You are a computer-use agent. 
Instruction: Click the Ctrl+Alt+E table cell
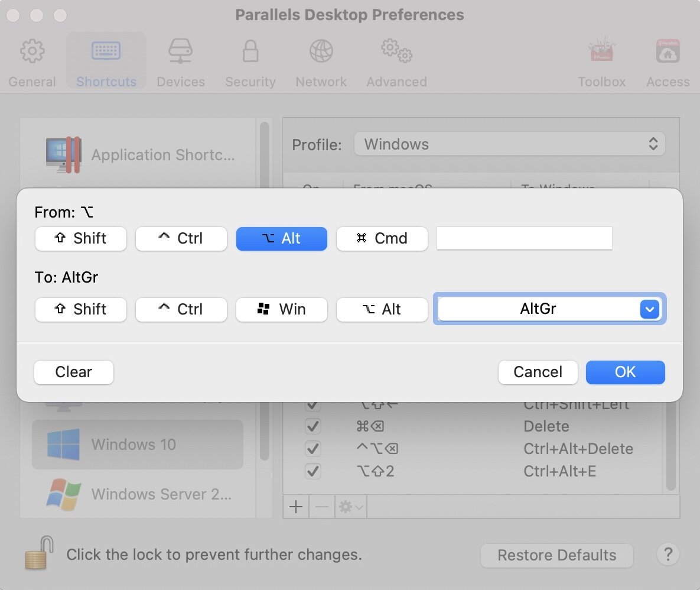(x=559, y=471)
